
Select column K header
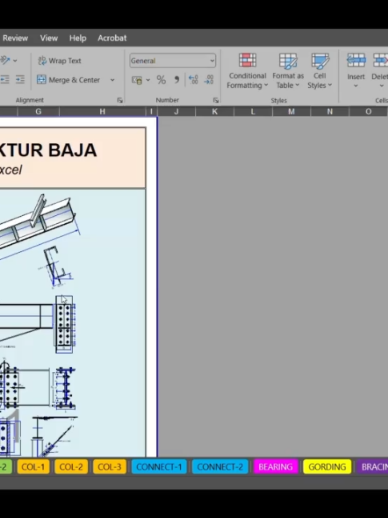point(215,112)
